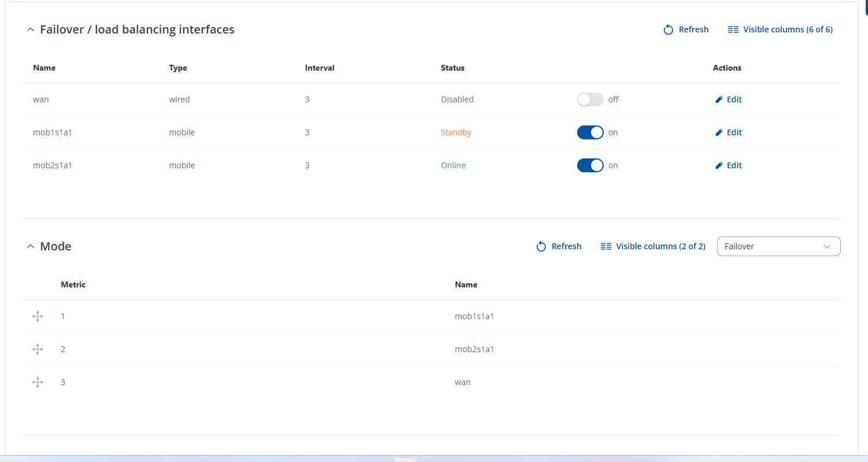
Task: Click the pencil icon for mob2s1a1
Action: coord(719,165)
